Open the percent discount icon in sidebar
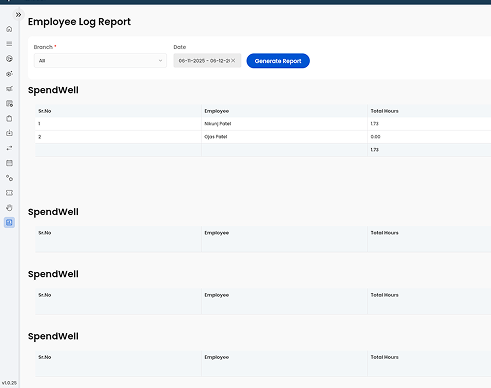Viewport: 491px width, 388px height. [9, 178]
